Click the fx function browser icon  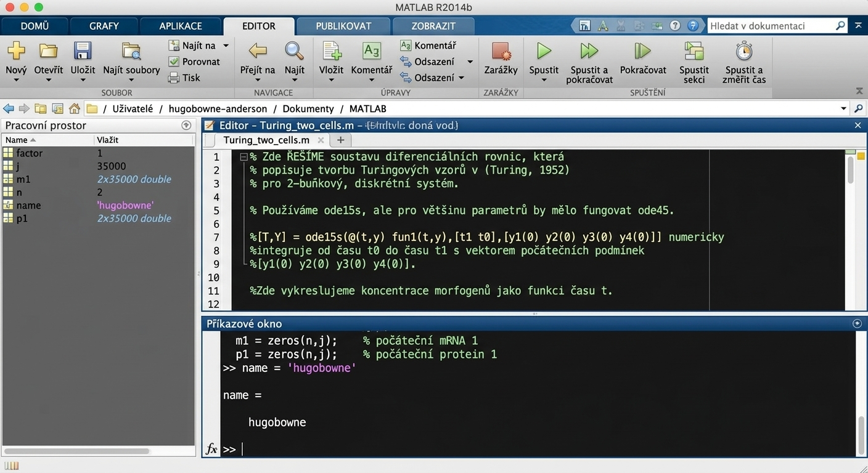point(211,449)
